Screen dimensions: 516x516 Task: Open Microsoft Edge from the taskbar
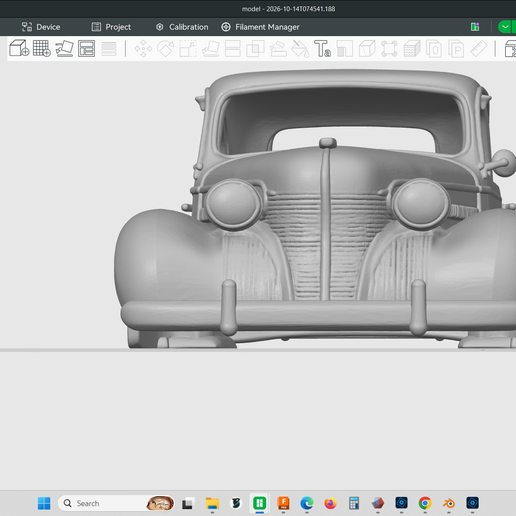click(x=307, y=503)
